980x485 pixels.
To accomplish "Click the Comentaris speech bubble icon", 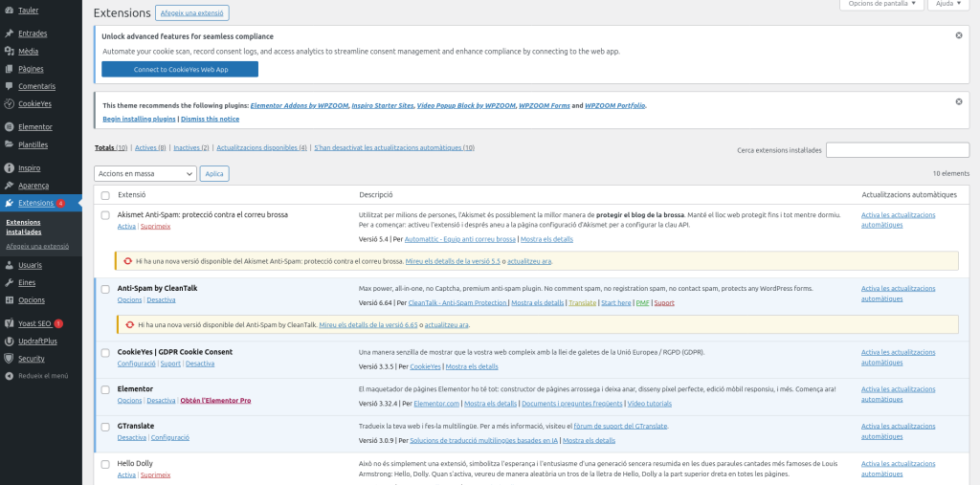I will (x=9, y=86).
